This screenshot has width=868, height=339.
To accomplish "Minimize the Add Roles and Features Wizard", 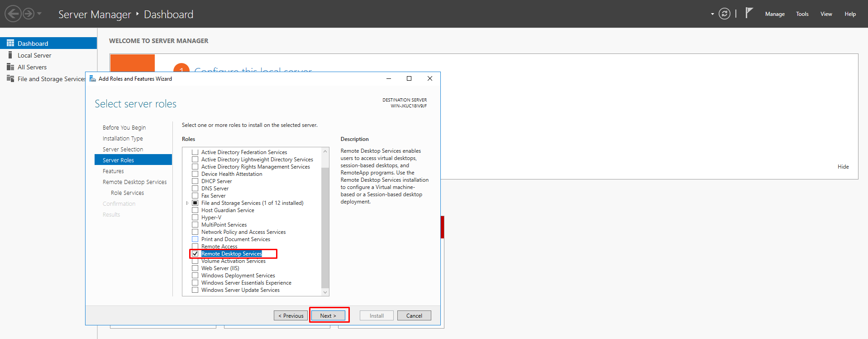I will (x=388, y=78).
